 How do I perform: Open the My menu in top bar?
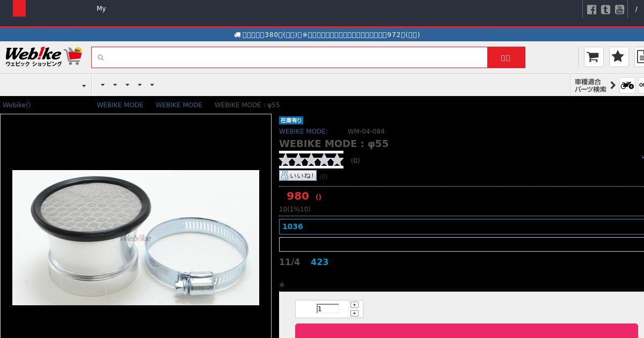click(x=101, y=9)
